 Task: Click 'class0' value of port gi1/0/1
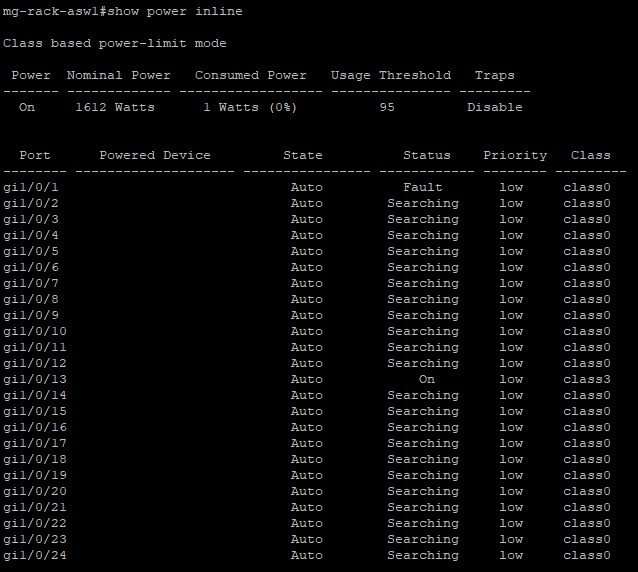click(587, 188)
